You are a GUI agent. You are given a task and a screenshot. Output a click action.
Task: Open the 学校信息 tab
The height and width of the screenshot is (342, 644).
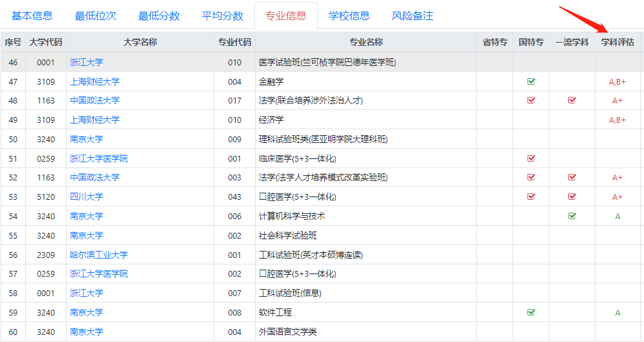tap(349, 16)
